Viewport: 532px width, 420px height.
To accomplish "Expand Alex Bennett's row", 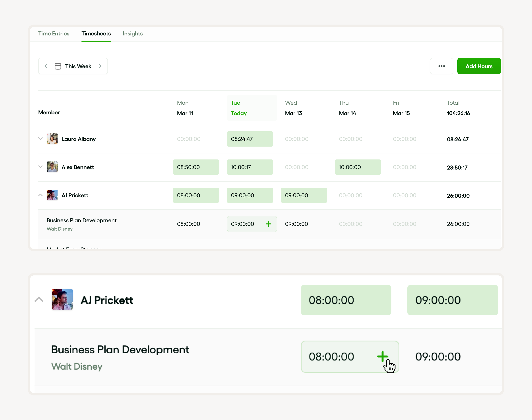I will tap(41, 167).
